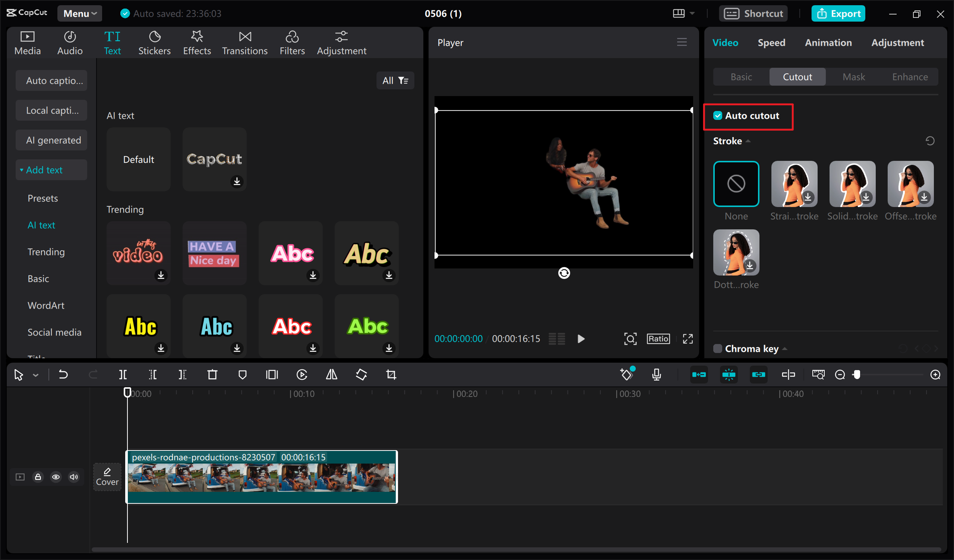Click the Mirror flip icon

[x=332, y=375]
